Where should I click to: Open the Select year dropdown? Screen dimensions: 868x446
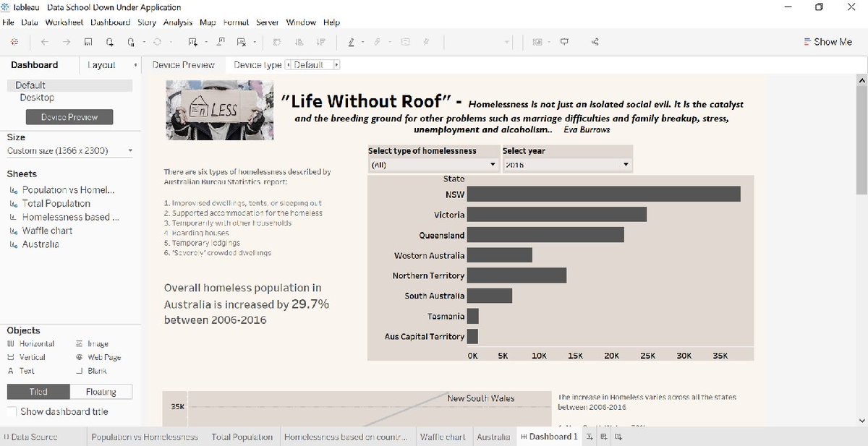pyautogui.click(x=625, y=164)
